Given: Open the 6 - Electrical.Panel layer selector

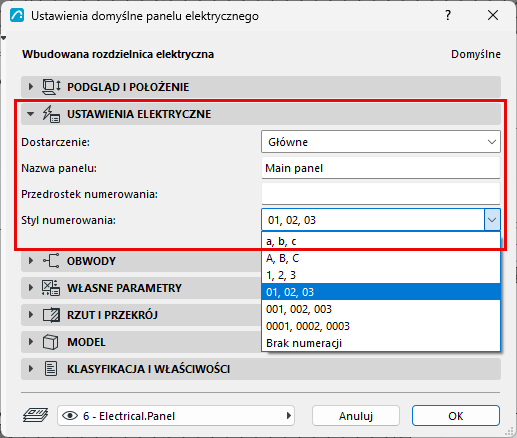Looking at the screenshot, I should [176, 416].
